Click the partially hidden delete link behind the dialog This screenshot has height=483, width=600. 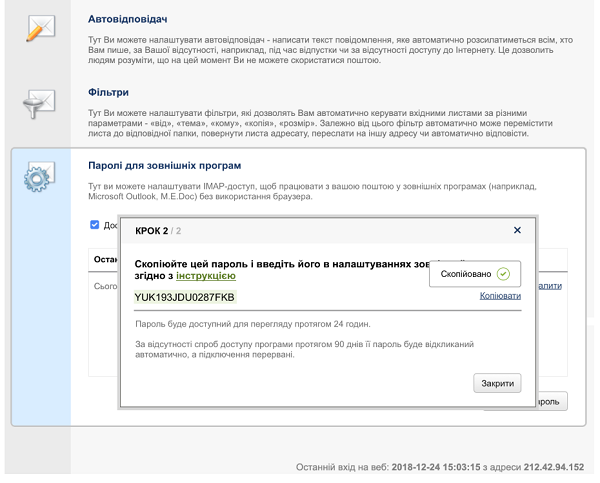550,286
